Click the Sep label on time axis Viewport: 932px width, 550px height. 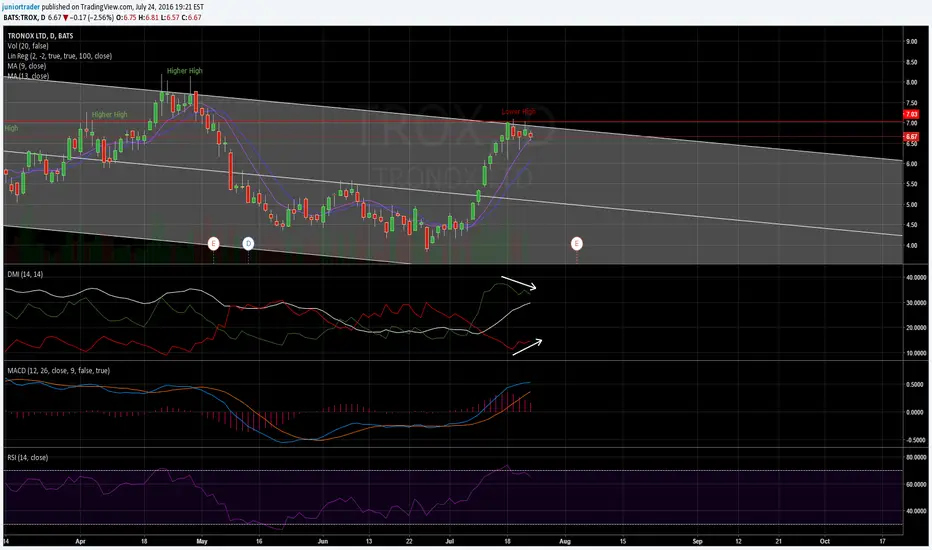click(697, 541)
